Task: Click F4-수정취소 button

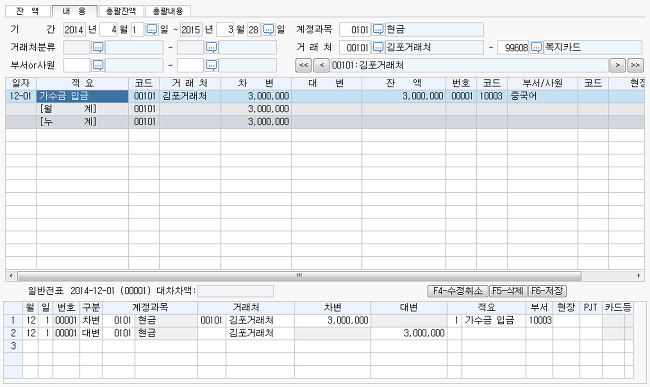Action: click(458, 291)
